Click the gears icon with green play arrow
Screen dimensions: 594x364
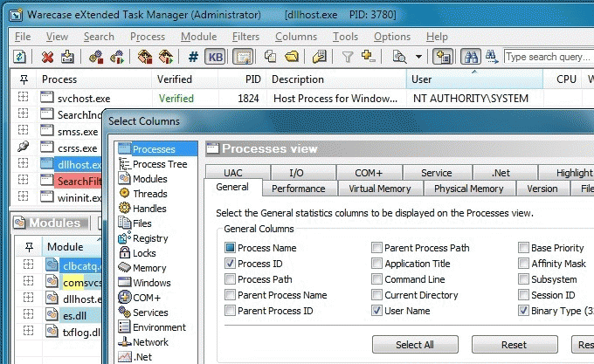[117, 57]
